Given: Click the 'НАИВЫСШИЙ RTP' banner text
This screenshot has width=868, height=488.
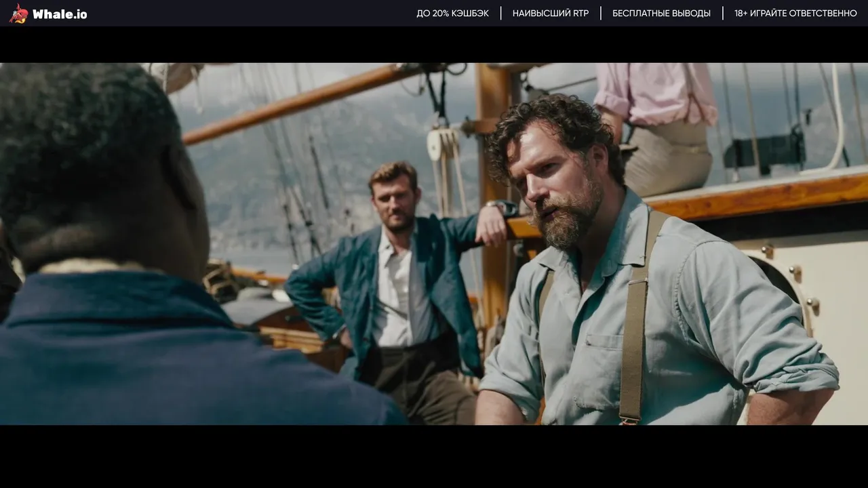Looking at the screenshot, I should pyautogui.click(x=551, y=13).
